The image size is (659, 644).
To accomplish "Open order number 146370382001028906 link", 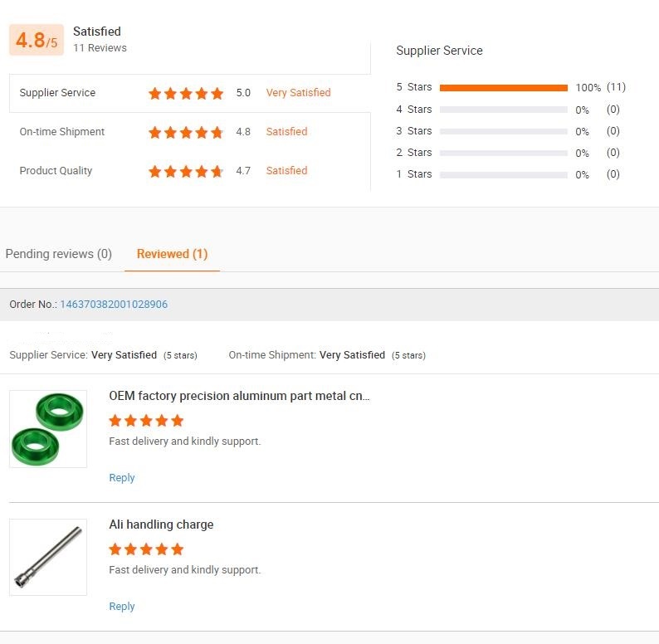I will tap(114, 305).
